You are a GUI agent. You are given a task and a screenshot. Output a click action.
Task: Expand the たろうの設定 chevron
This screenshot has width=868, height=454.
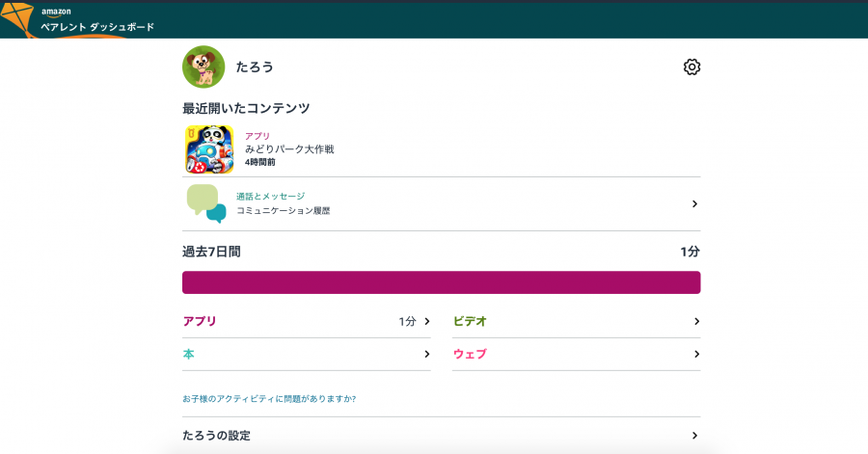pyautogui.click(x=694, y=436)
